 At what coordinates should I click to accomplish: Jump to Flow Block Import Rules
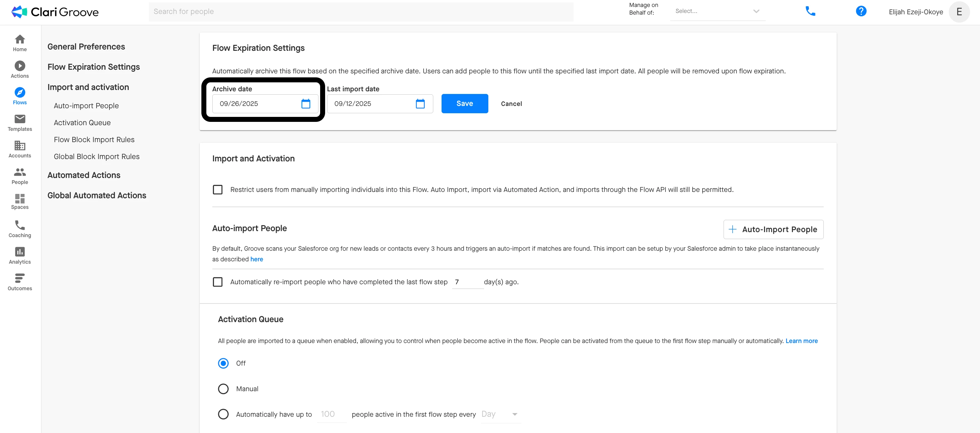pos(94,140)
